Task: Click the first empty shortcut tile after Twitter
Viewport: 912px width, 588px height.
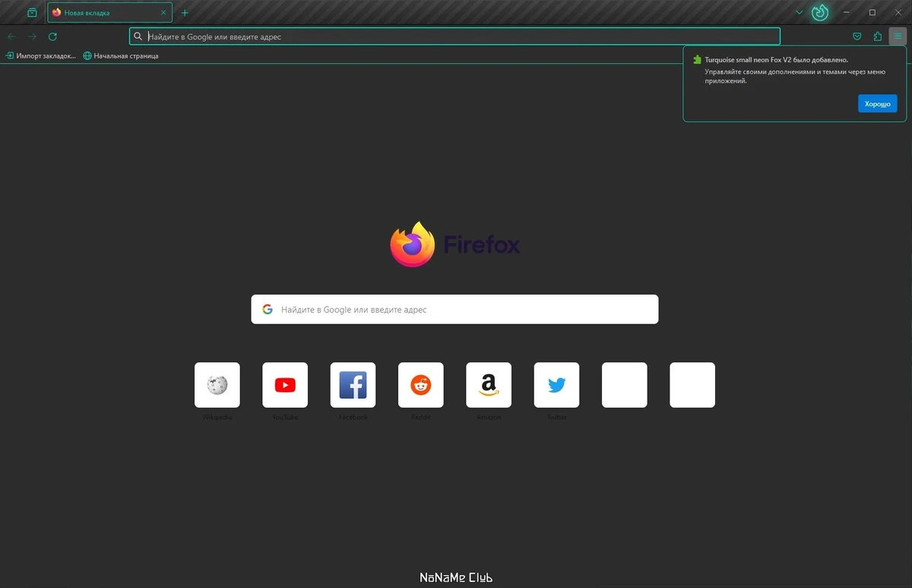Action: click(x=625, y=385)
